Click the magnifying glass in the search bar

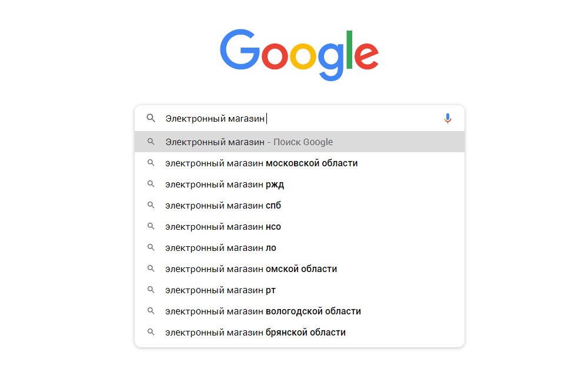pos(151,118)
